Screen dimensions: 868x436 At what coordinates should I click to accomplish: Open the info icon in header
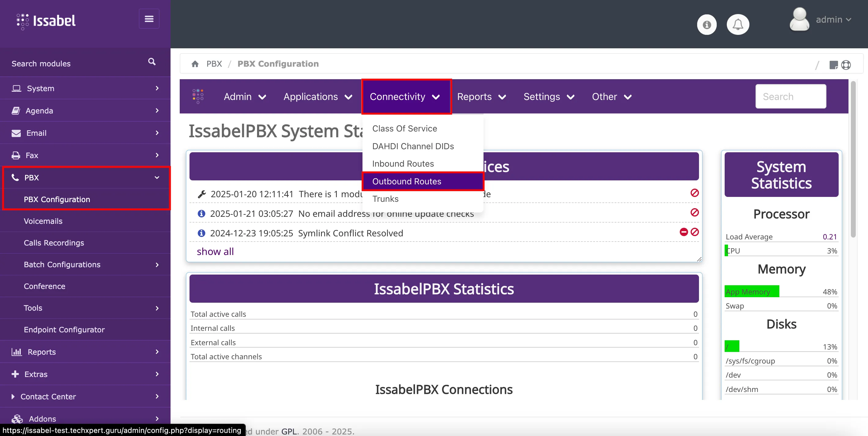click(x=707, y=25)
